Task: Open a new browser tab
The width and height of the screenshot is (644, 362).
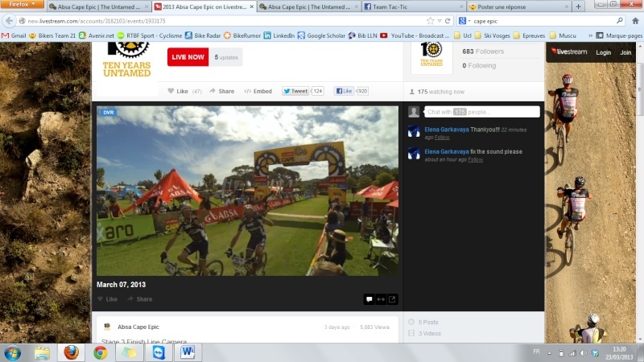Action: tap(578, 6)
